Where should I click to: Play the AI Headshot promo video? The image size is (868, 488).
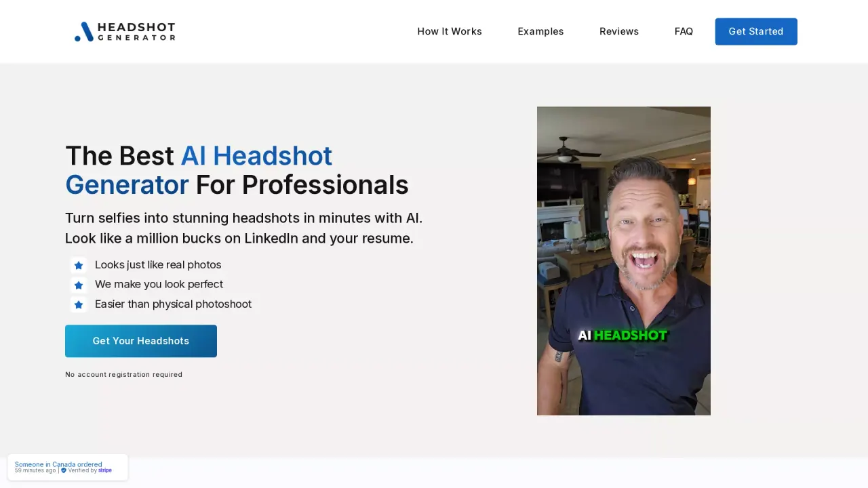click(624, 261)
